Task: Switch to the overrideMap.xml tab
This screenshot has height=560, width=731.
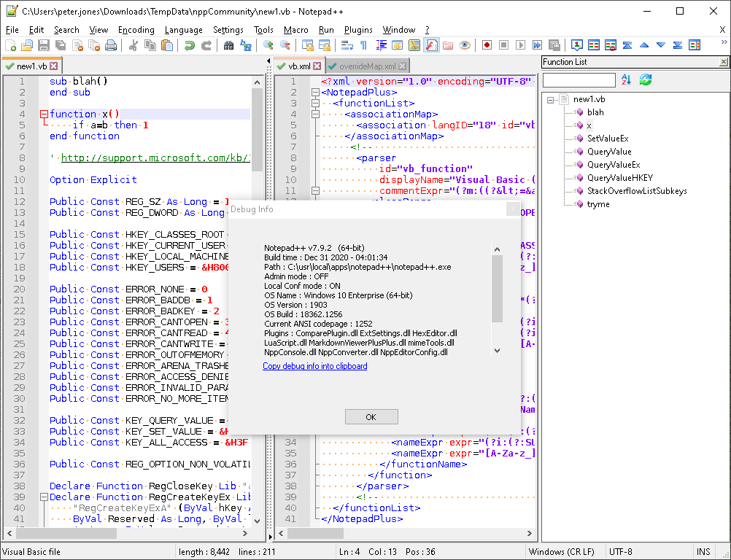Action: tap(368, 66)
